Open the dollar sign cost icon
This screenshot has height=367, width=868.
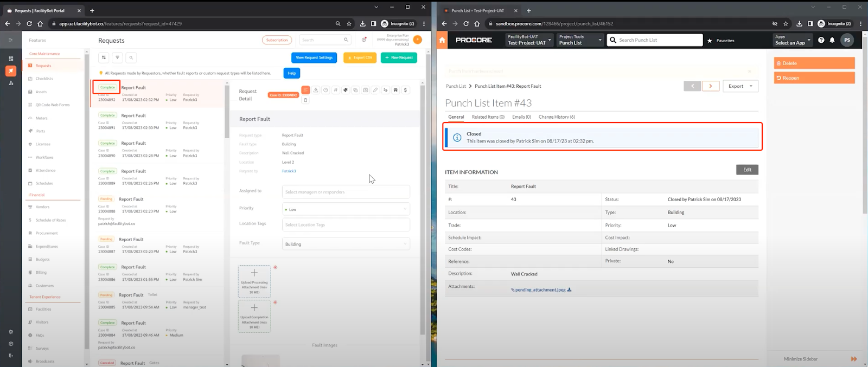[405, 90]
